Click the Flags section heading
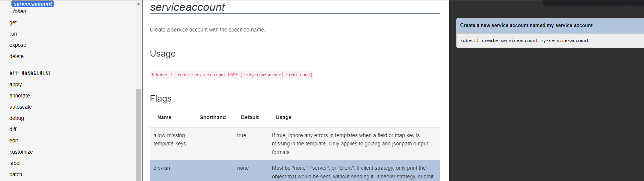This screenshot has width=644, height=181. click(x=161, y=99)
